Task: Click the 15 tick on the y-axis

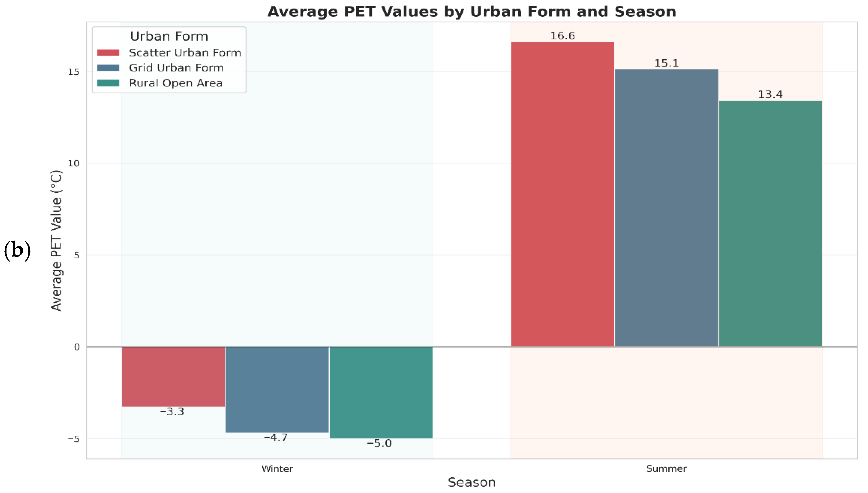Action: (x=74, y=72)
